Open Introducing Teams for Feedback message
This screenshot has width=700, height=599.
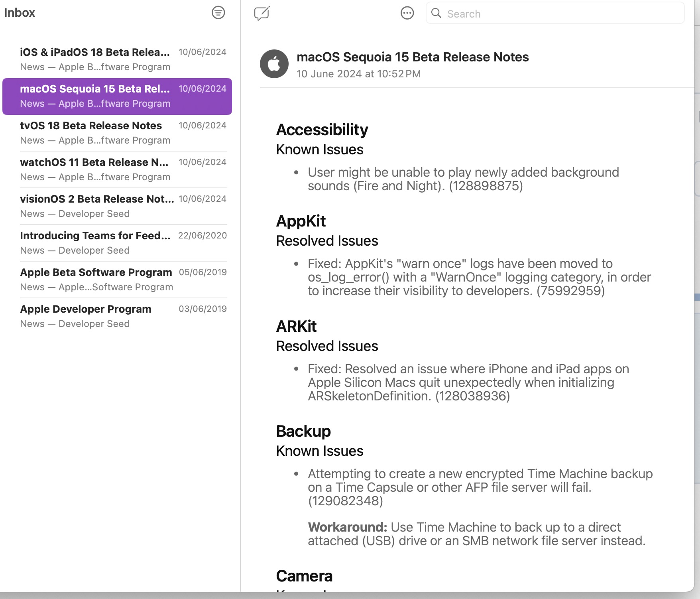[x=117, y=243]
